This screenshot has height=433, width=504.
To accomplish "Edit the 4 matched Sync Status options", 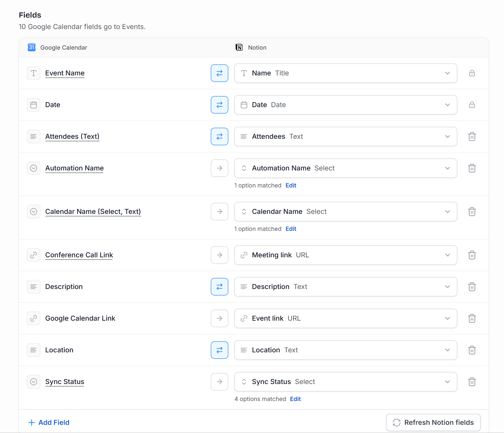I will 295,399.
